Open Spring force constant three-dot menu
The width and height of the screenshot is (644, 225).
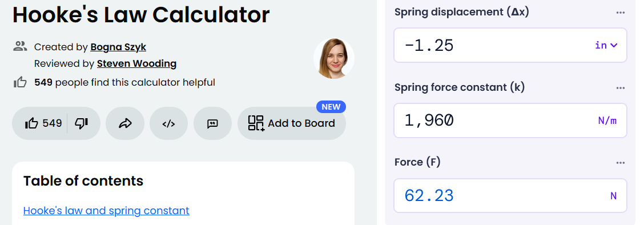pos(620,87)
